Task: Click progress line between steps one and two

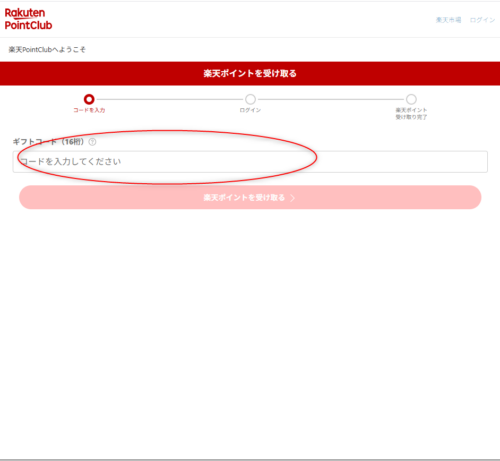Action: (x=170, y=99)
